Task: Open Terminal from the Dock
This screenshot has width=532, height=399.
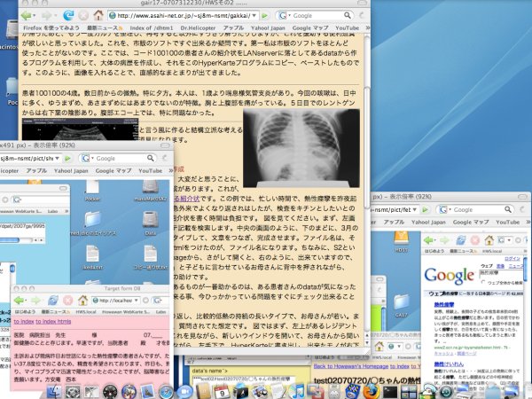Action: [x=390, y=392]
